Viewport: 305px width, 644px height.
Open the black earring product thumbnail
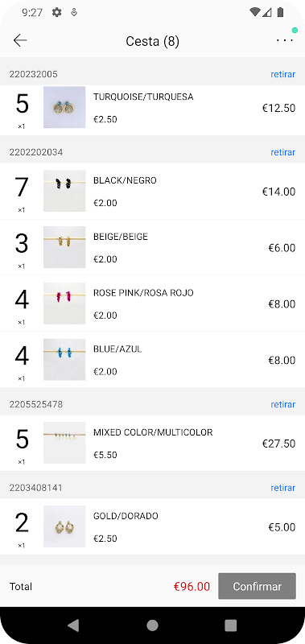(64, 191)
